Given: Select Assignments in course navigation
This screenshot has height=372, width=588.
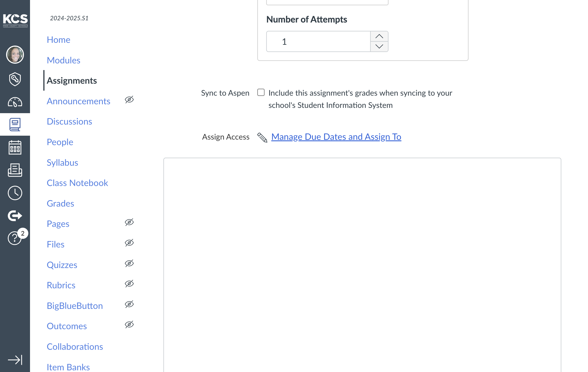Looking at the screenshot, I should (x=72, y=81).
